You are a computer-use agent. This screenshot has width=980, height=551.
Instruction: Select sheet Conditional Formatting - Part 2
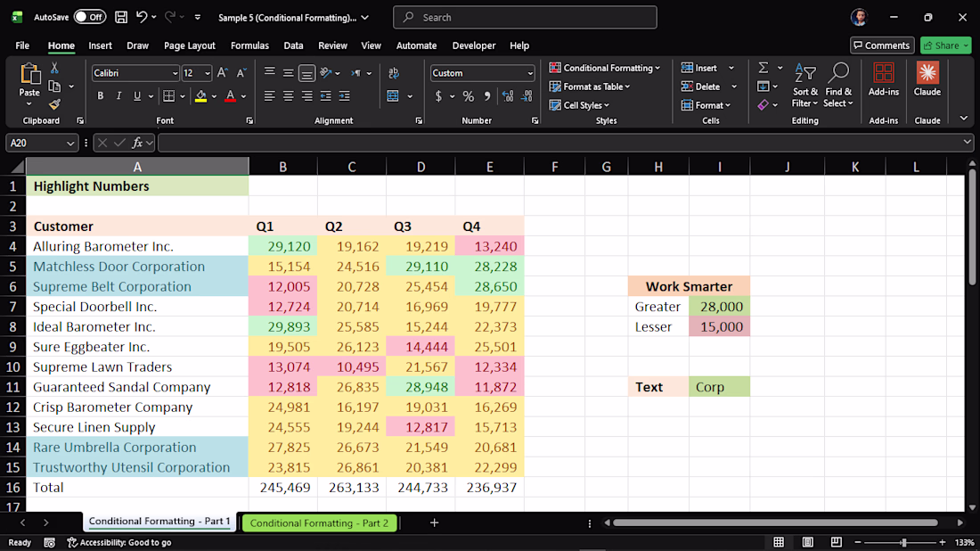tap(319, 522)
